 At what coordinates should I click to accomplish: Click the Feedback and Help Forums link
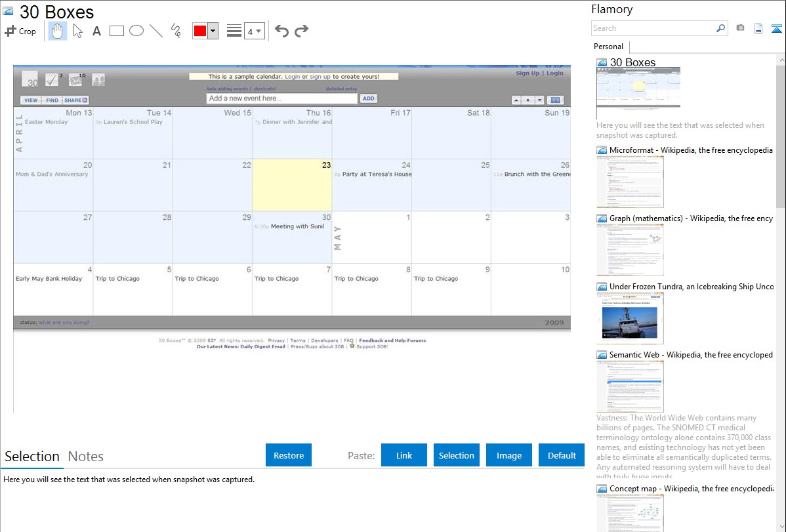392,340
